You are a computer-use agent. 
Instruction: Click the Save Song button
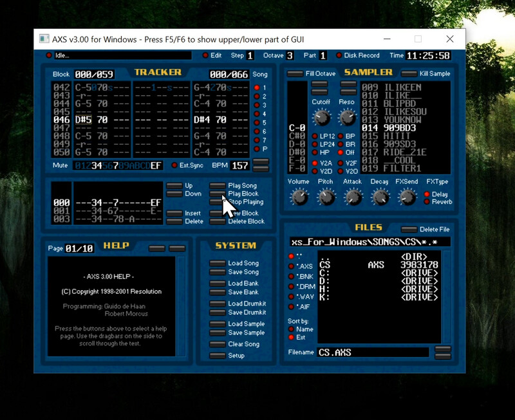click(218, 272)
